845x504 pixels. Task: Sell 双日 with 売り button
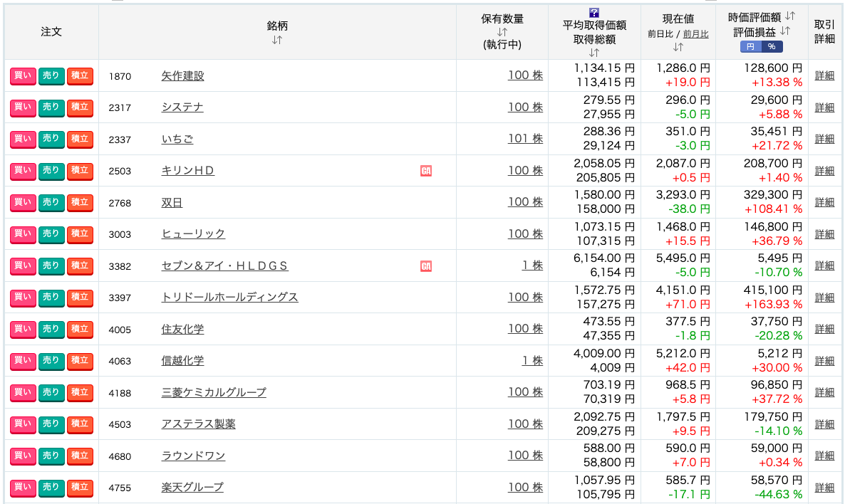pyautogui.click(x=51, y=202)
